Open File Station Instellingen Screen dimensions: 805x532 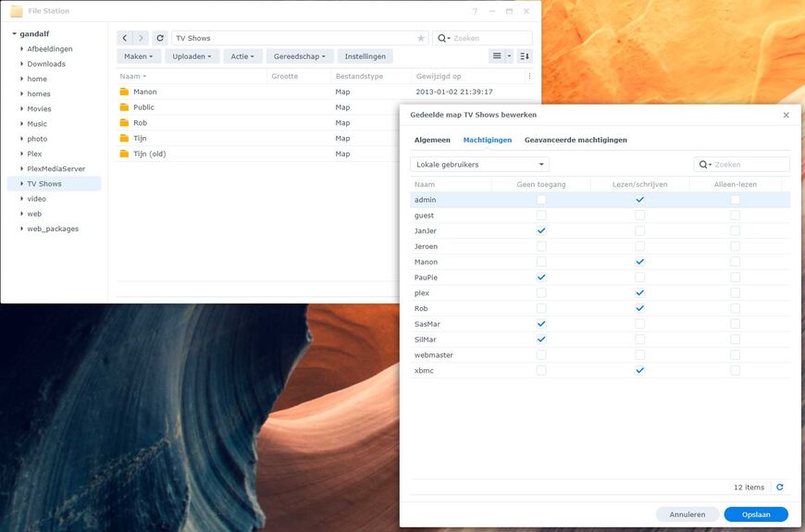pyautogui.click(x=365, y=56)
